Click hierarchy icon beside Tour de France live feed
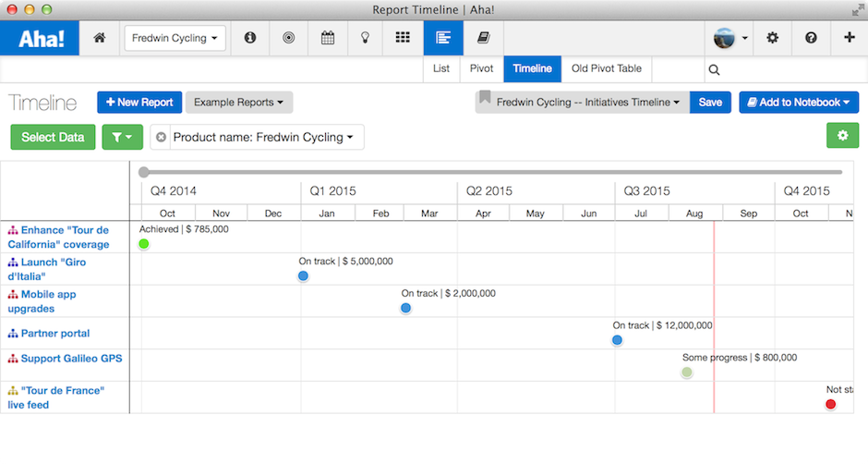868x464 pixels. click(13, 391)
